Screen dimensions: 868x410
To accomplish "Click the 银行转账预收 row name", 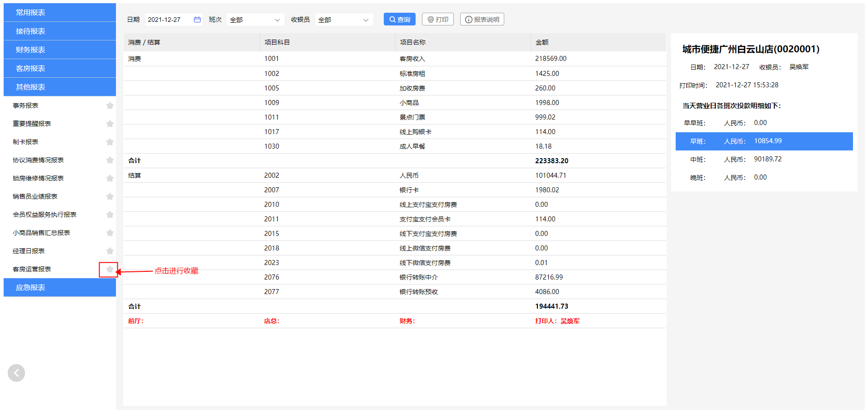I will click(419, 292).
